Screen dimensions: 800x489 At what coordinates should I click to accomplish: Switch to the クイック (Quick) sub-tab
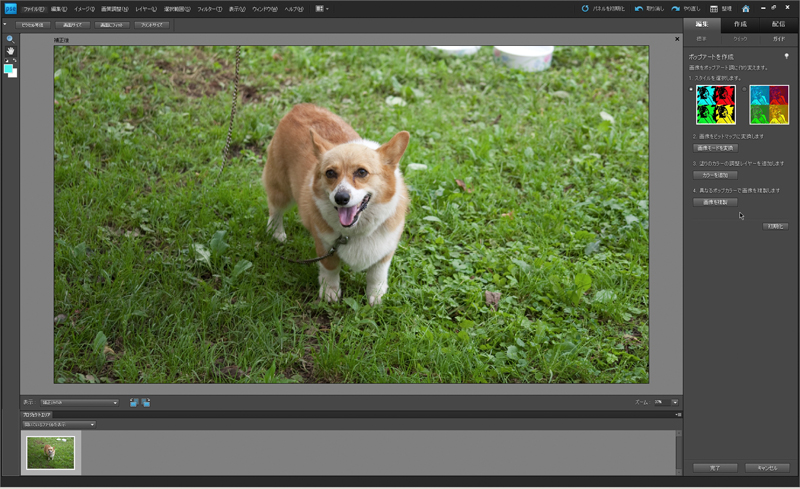[x=740, y=39]
